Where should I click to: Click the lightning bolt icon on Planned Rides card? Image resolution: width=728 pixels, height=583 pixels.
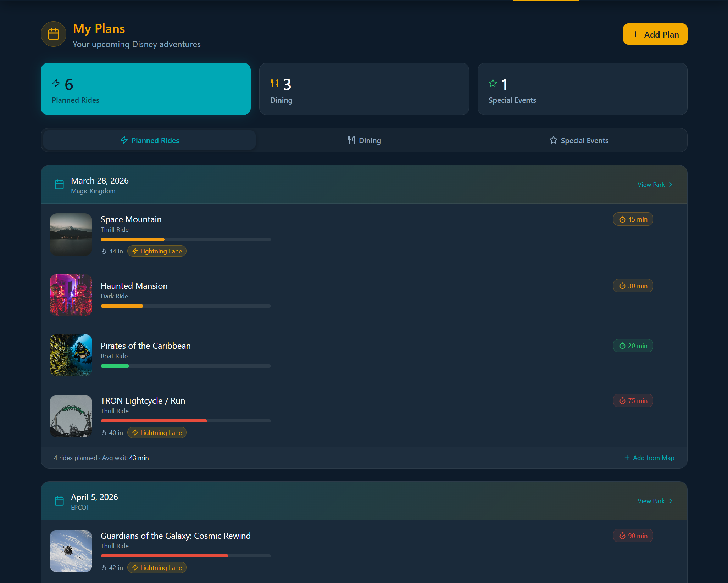pyautogui.click(x=56, y=83)
